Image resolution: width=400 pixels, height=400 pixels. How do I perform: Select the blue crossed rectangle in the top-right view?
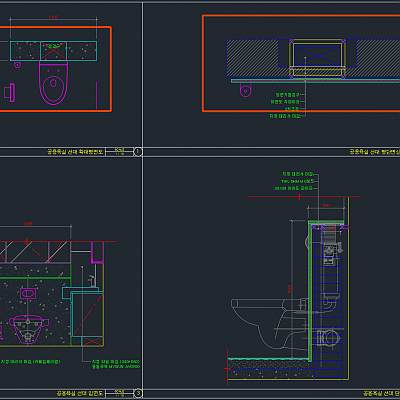coord(317,55)
